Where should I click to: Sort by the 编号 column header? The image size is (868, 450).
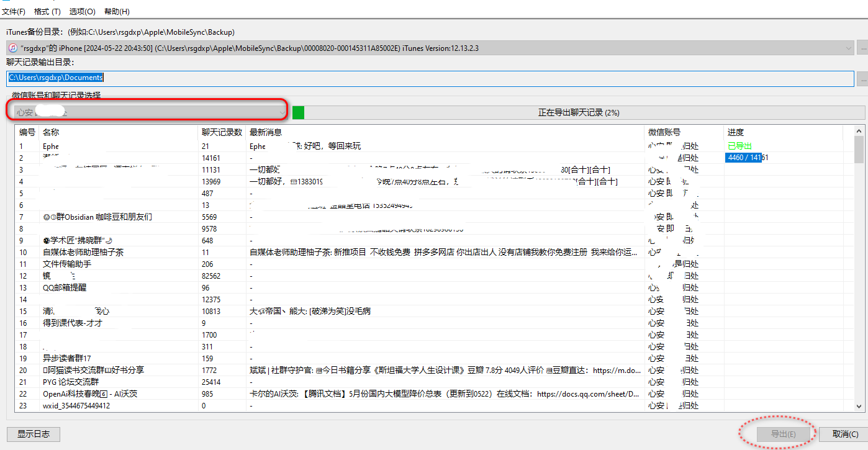coord(27,132)
